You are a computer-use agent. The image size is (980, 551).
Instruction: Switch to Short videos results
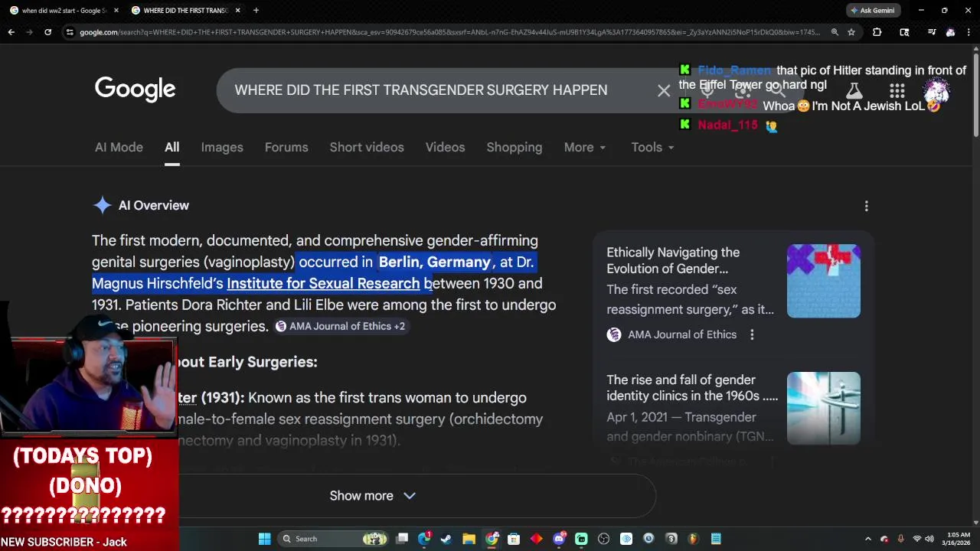tap(367, 147)
